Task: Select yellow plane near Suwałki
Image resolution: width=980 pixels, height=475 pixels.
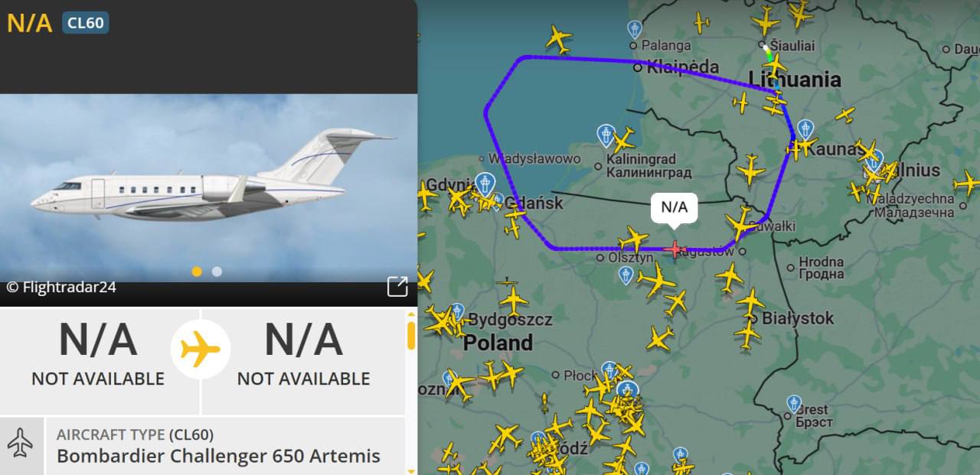Action: 741,223
